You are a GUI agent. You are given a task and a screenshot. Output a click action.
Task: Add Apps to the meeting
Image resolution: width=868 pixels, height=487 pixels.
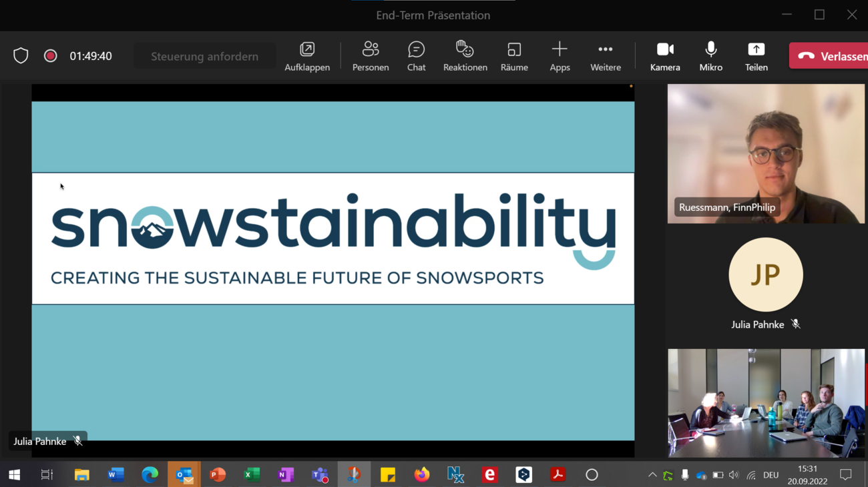coord(560,57)
